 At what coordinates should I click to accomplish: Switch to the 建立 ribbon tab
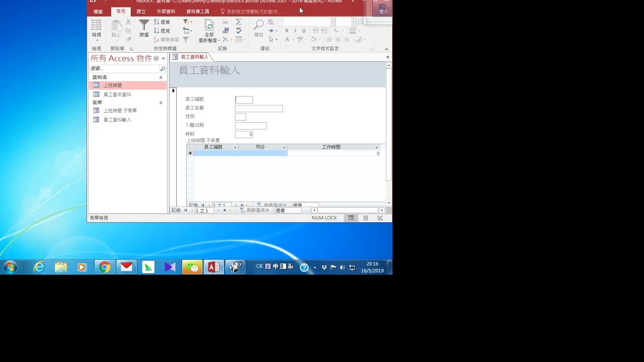pos(141,12)
